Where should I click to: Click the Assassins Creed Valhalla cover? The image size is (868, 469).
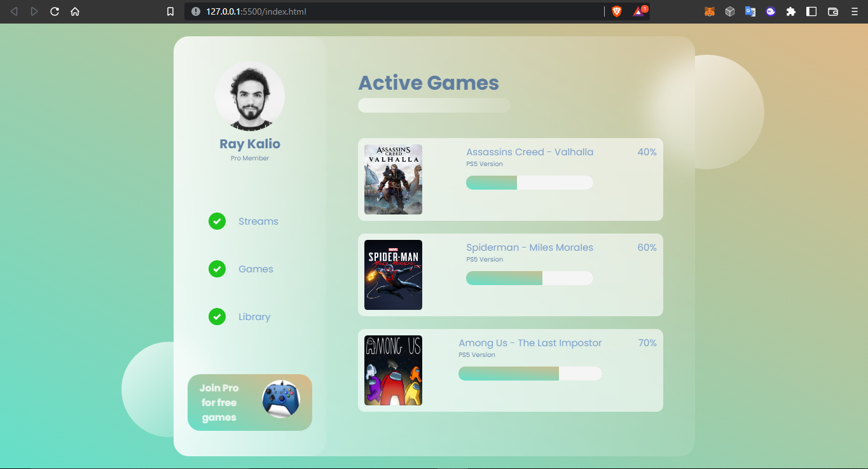tap(393, 179)
